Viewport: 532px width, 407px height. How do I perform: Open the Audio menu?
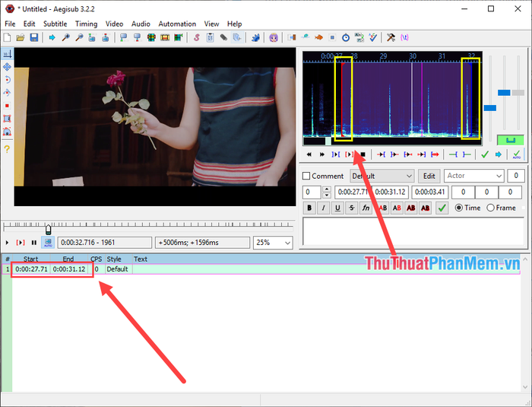coord(141,24)
